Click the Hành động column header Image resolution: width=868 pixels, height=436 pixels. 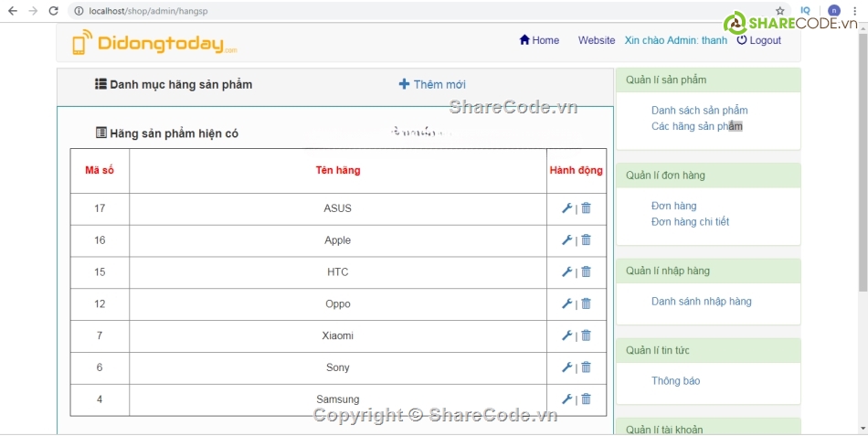[x=577, y=171]
